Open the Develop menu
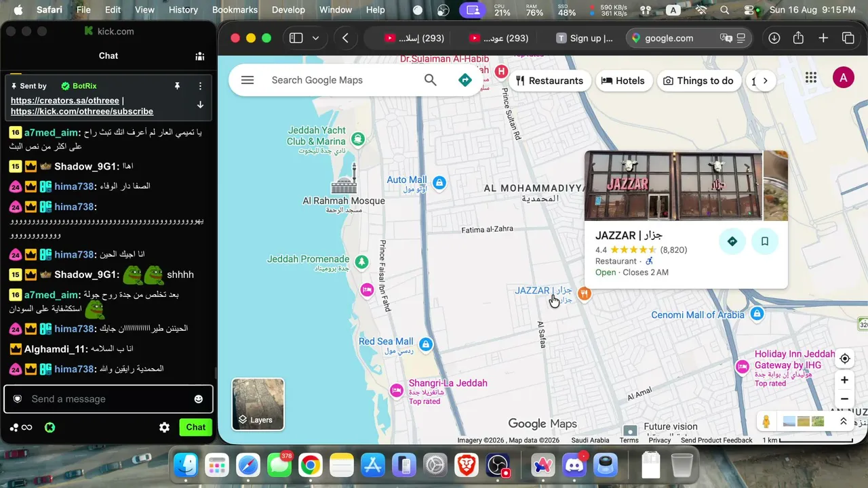868x488 pixels. (x=288, y=10)
